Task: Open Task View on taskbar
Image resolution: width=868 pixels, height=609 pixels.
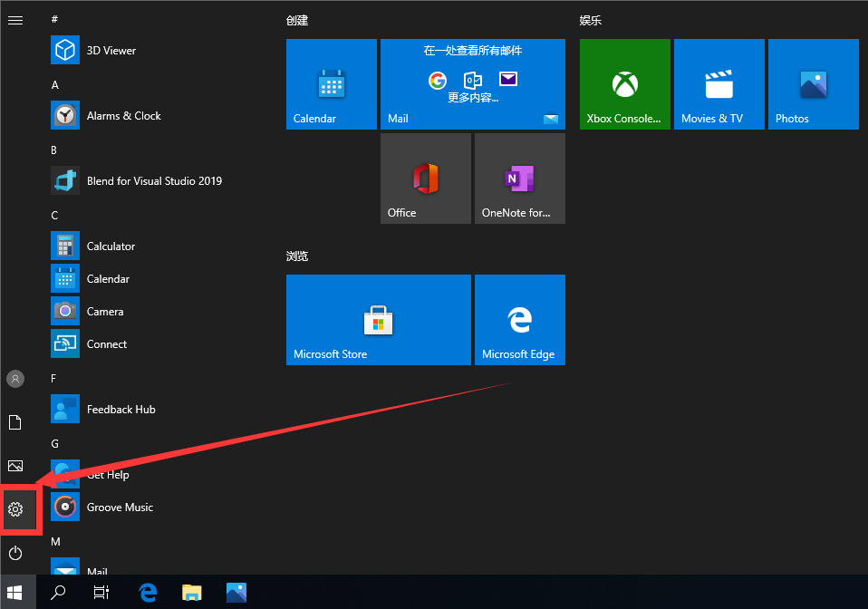Action: (101, 593)
